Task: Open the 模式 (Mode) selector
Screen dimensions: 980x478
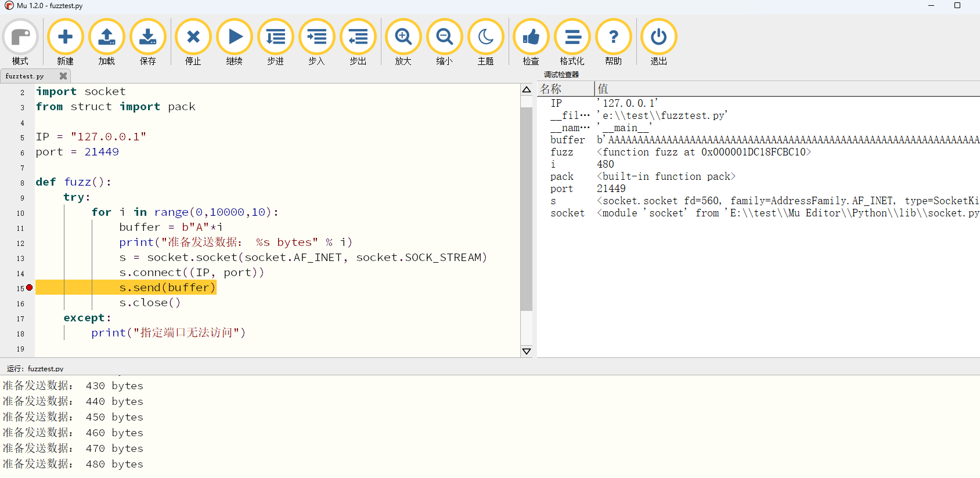Action: (x=20, y=42)
